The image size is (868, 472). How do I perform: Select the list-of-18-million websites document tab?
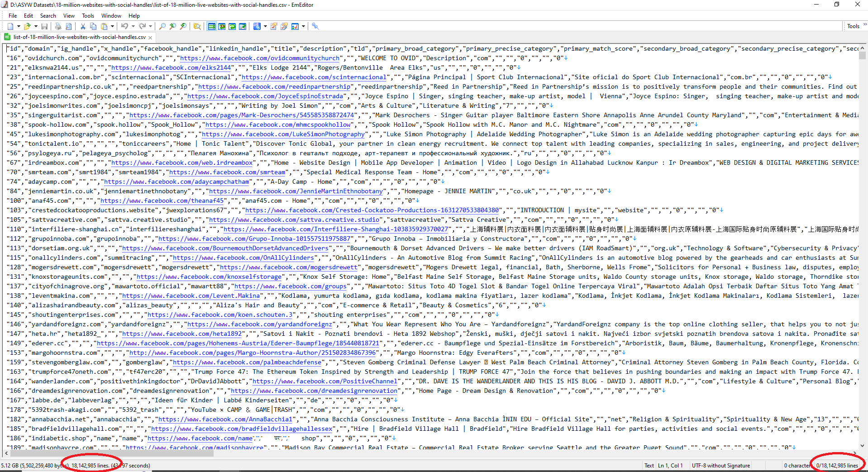(x=77, y=38)
